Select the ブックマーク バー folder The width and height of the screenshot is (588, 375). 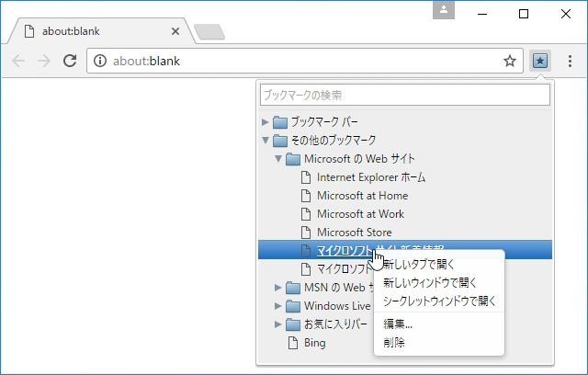pos(324,122)
